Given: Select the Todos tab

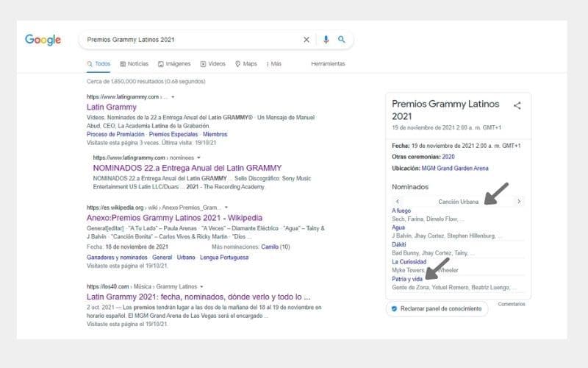Looking at the screenshot, I should point(98,64).
